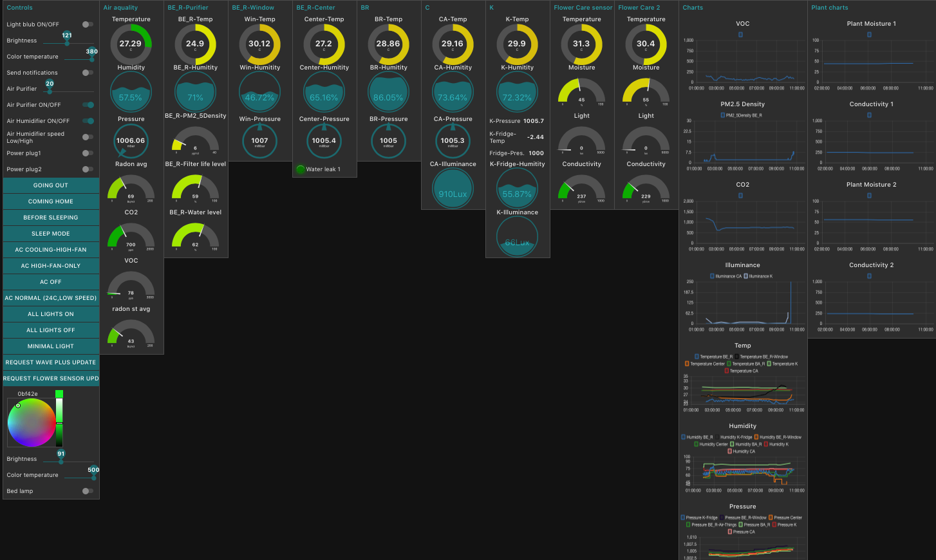Click the radon st avg gauge showing 43
This screenshot has height=560, width=936.
(131, 333)
